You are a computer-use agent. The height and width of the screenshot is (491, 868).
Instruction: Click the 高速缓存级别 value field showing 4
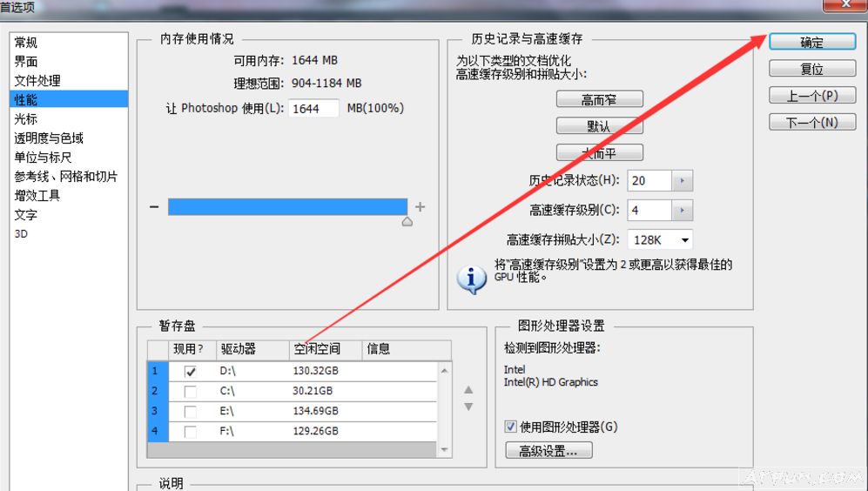point(649,211)
